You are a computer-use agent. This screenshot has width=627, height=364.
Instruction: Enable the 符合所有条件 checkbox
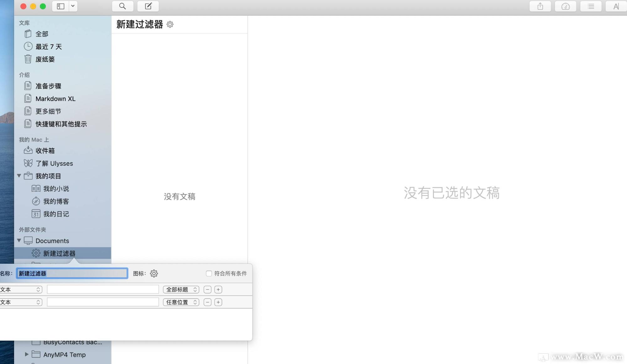coord(208,273)
